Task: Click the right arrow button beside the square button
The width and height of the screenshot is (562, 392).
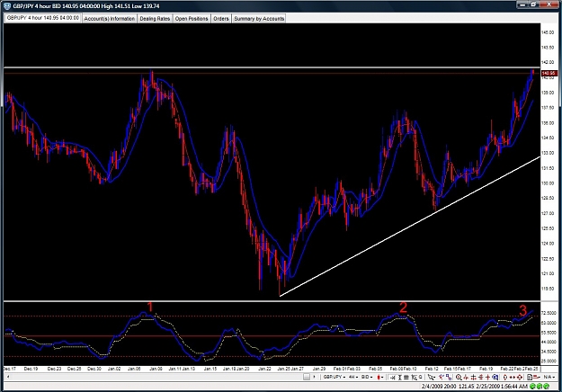Action: pos(314,377)
